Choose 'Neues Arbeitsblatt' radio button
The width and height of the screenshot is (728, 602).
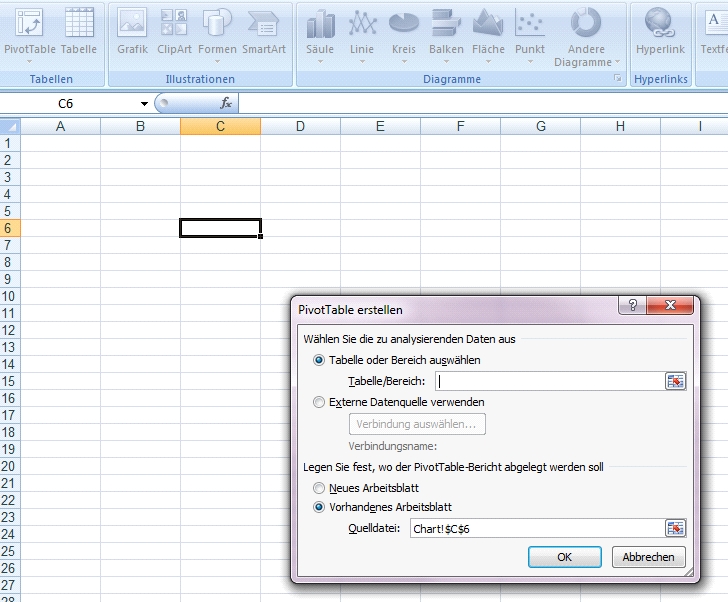pyautogui.click(x=320, y=488)
